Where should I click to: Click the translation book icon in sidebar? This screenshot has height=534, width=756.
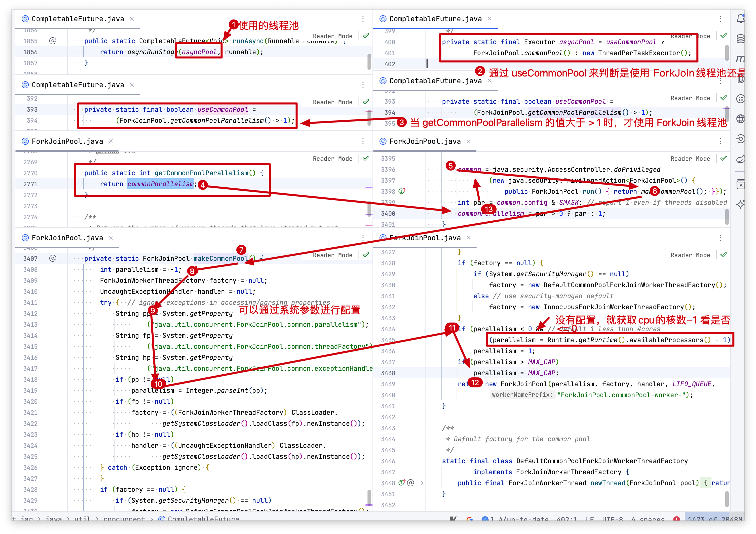pos(740,184)
